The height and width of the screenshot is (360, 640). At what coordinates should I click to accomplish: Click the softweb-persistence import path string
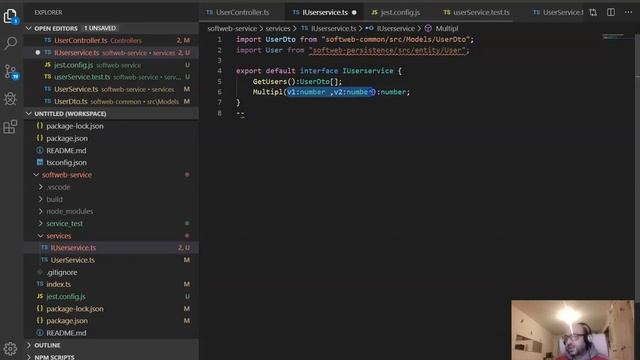(388, 50)
